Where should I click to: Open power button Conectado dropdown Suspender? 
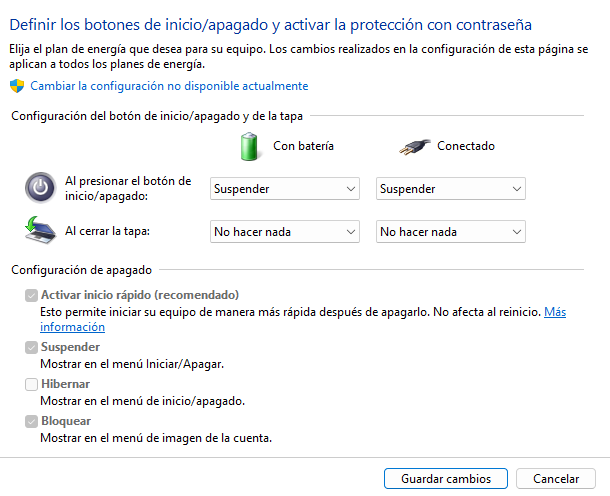pos(450,189)
